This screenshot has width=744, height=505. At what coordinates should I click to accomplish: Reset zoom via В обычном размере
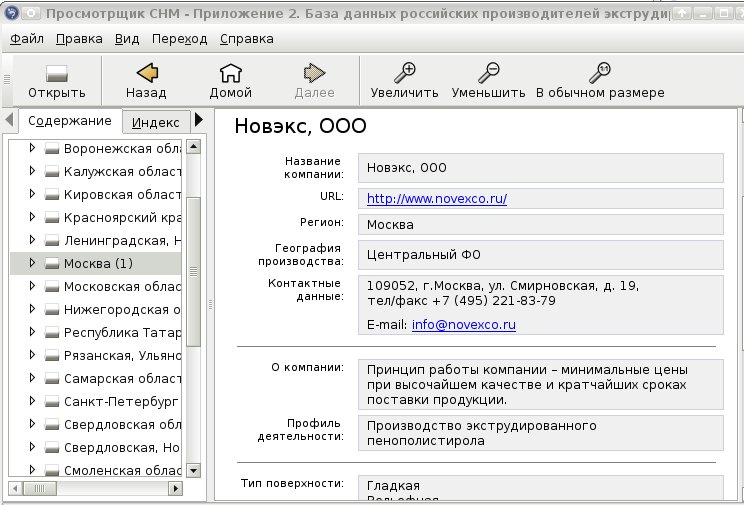tap(600, 73)
